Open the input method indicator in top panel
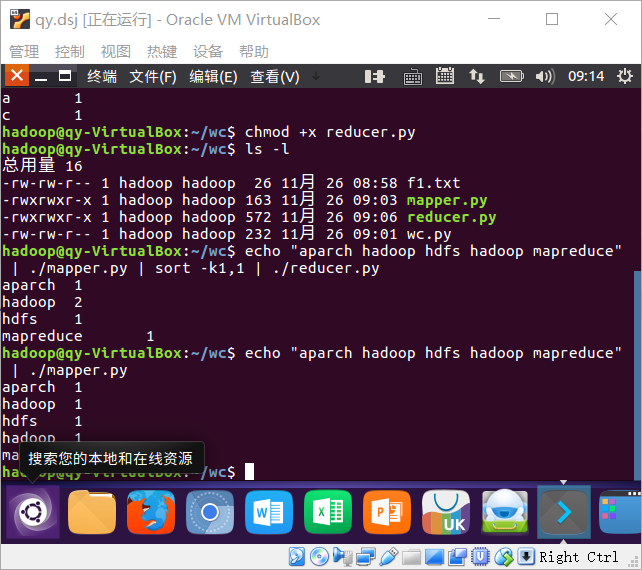The height and width of the screenshot is (570, 642). 374,77
